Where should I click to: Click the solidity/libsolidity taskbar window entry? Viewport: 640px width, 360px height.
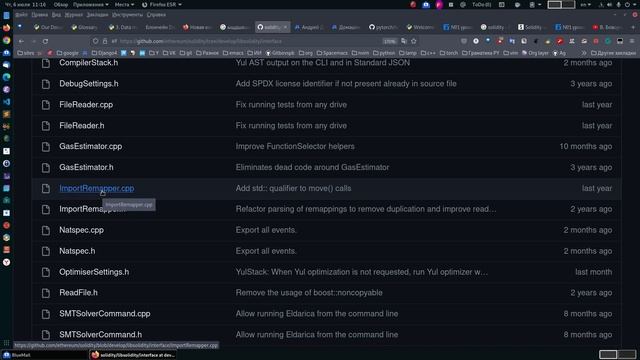tap(133, 355)
